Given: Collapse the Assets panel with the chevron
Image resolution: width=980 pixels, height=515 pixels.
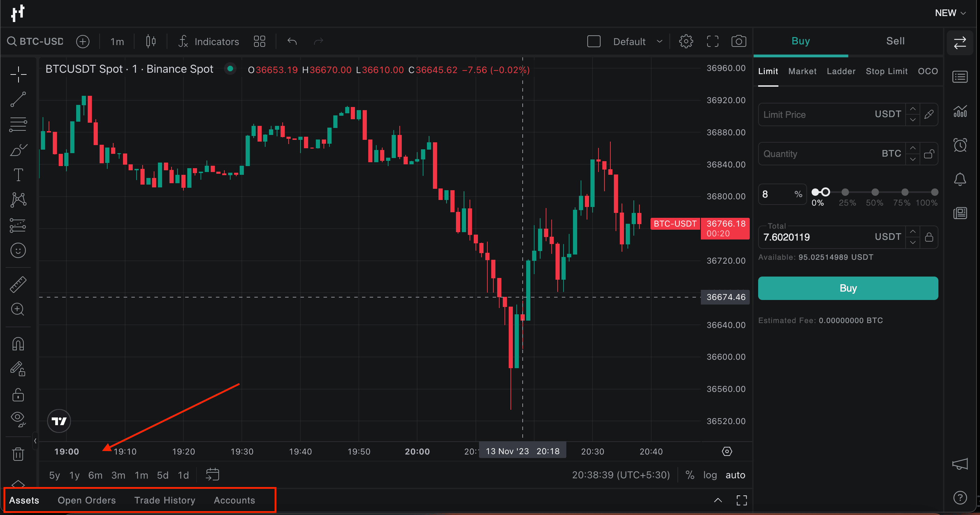Looking at the screenshot, I should [718, 500].
